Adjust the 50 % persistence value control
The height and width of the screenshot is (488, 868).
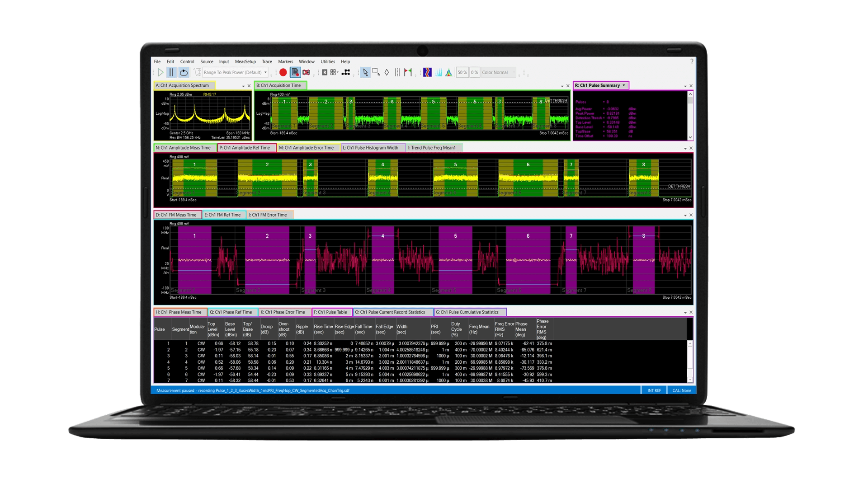pos(462,72)
